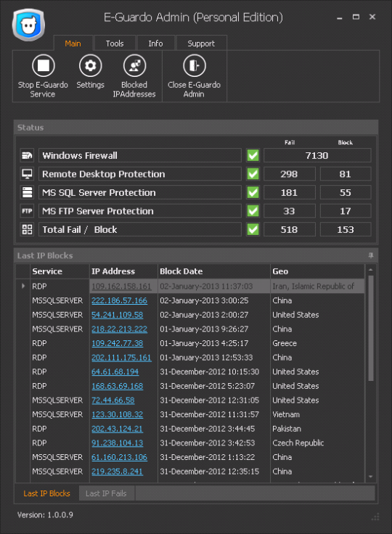The height and width of the screenshot is (534, 392).
Task: Click the row indicator arrow of first RDP row
Action: point(23,286)
